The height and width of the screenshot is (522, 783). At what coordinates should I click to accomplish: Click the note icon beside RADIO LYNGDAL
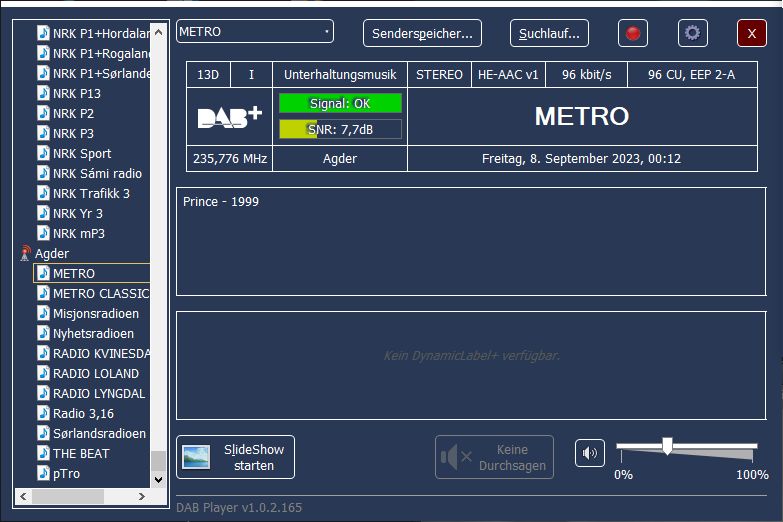[x=43, y=393]
